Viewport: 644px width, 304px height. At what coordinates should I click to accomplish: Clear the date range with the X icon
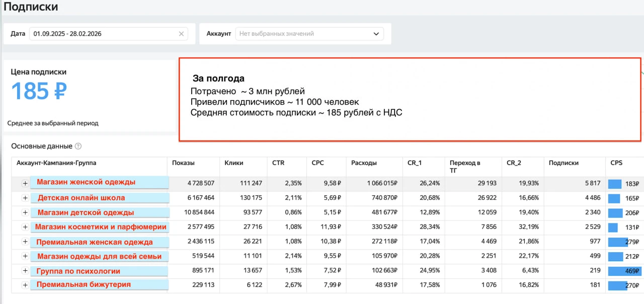click(182, 34)
